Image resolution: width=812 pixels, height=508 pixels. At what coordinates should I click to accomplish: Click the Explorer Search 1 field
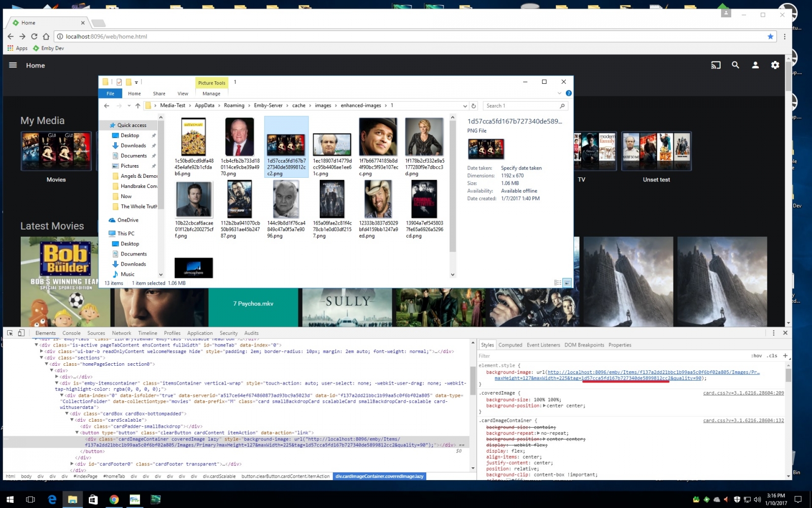pos(520,106)
